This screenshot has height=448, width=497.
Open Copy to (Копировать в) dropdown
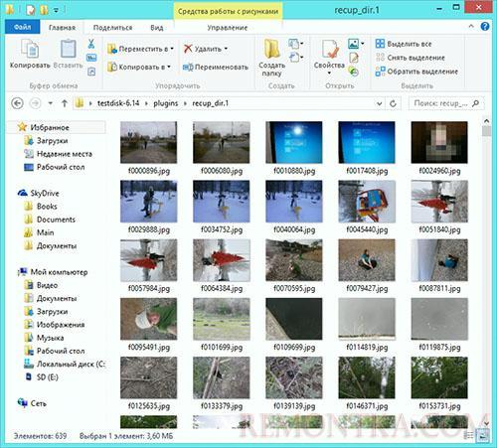tap(139, 67)
